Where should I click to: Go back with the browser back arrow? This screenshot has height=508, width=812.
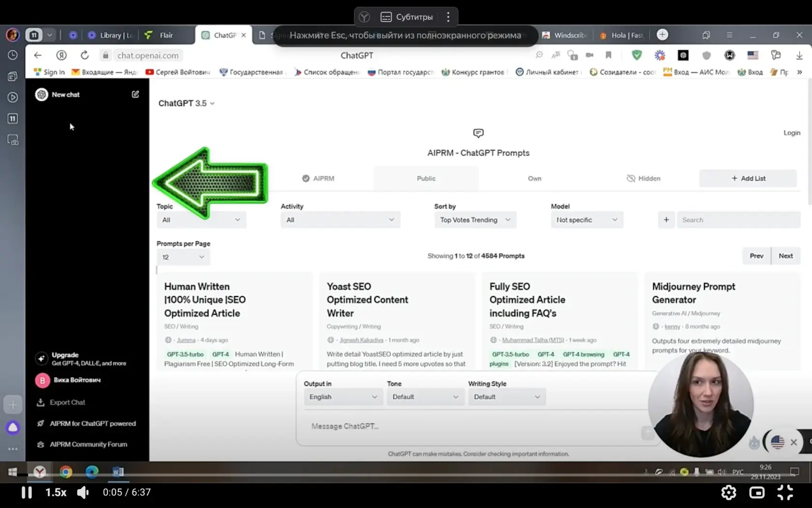(x=38, y=55)
